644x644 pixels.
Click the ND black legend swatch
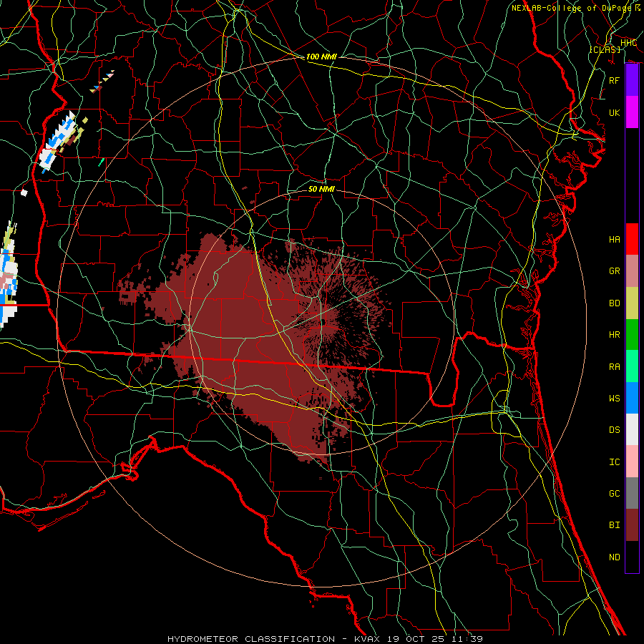tap(632, 557)
